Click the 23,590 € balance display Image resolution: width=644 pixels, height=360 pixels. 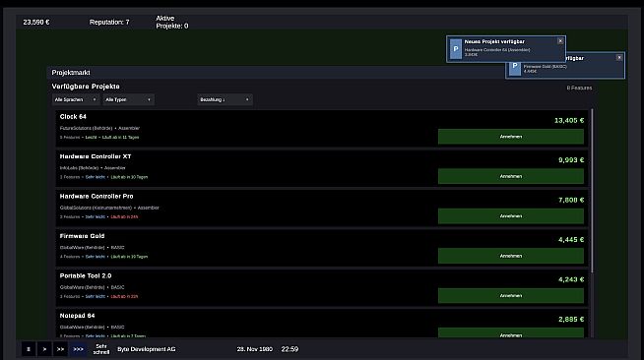(x=36, y=23)
